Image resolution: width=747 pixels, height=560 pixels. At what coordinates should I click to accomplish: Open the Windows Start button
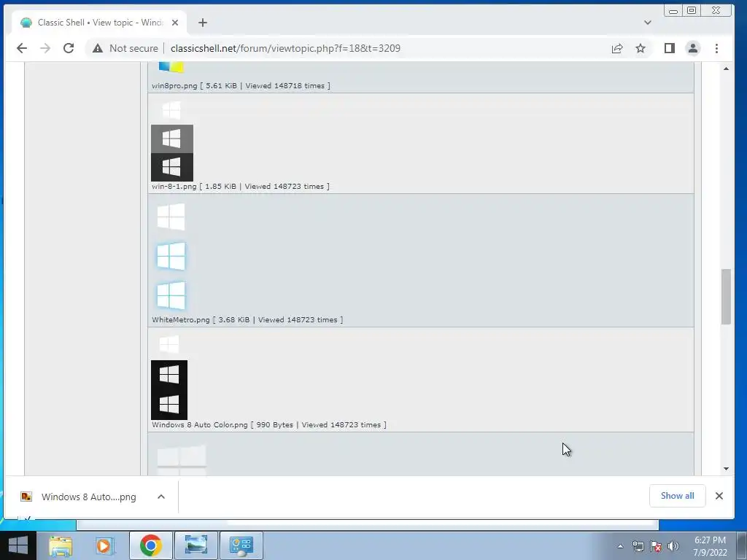[18, 545]
